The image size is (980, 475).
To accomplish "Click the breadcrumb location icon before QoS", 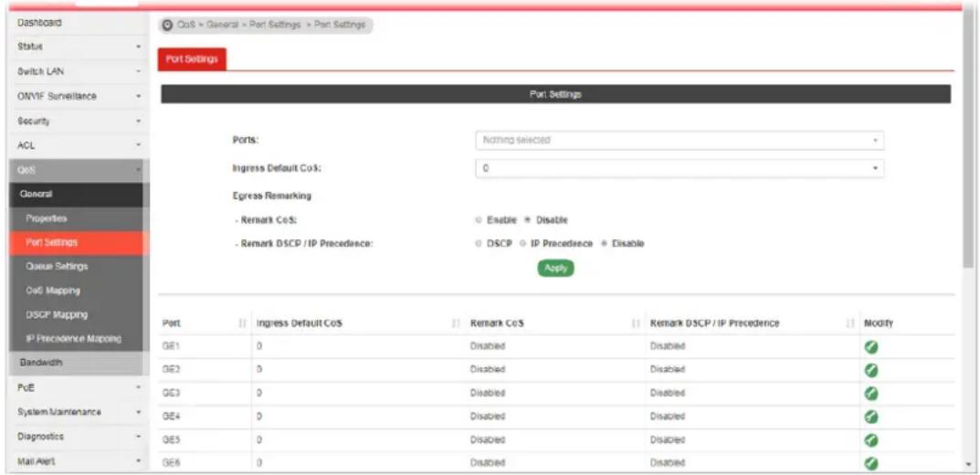I will pos(167,25).
